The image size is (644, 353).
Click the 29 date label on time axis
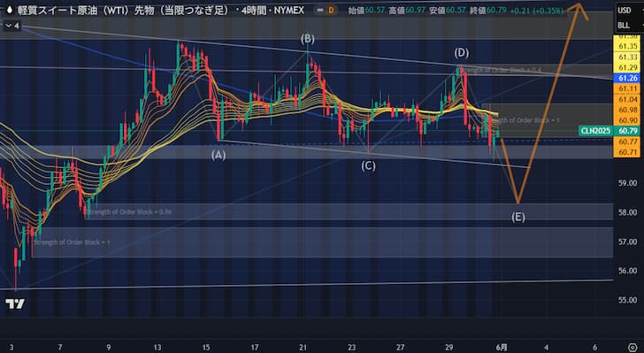[448, 348]
